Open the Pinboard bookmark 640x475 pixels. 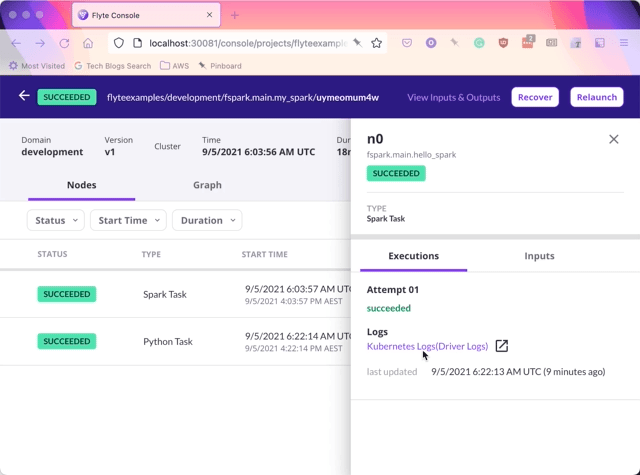220,66
